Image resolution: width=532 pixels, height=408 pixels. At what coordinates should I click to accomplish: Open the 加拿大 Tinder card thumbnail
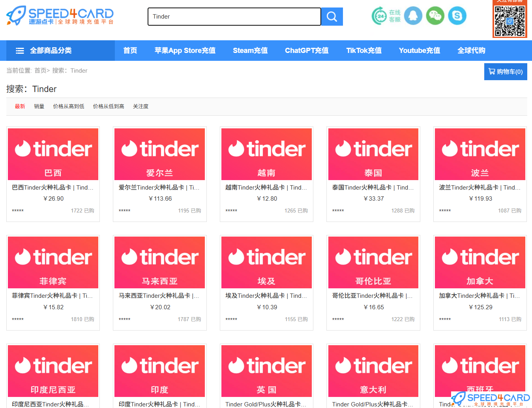click(480, 262)
